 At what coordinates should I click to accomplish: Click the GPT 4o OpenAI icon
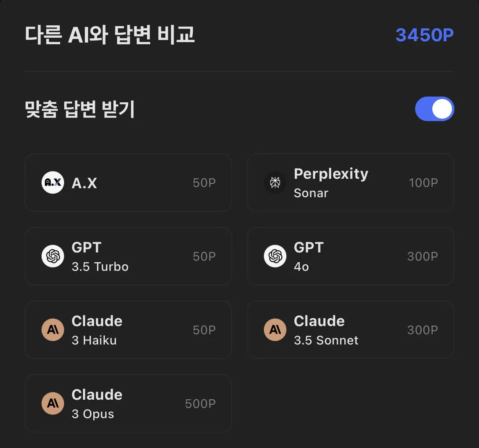coord(275,256)
